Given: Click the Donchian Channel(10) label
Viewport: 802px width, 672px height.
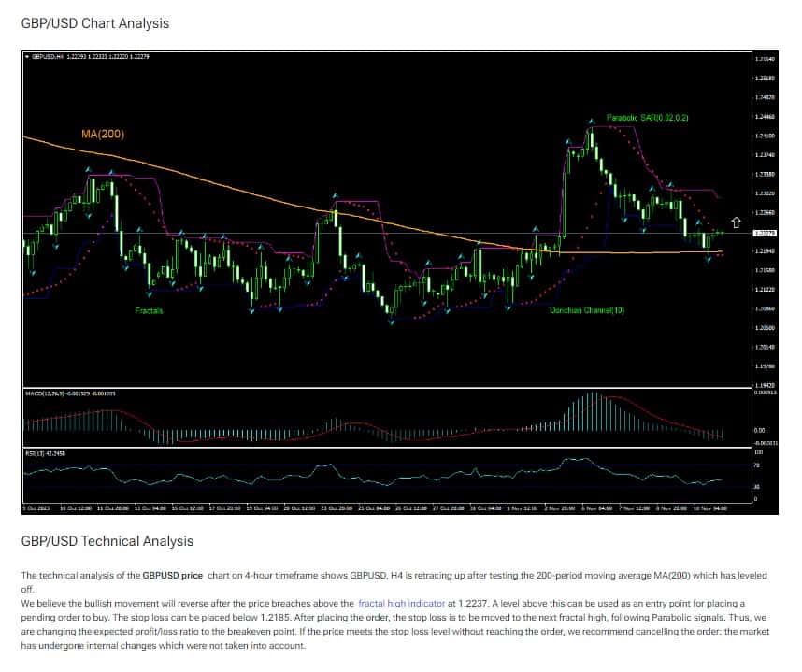Looking at the screenshot, I should click(587, 310).
